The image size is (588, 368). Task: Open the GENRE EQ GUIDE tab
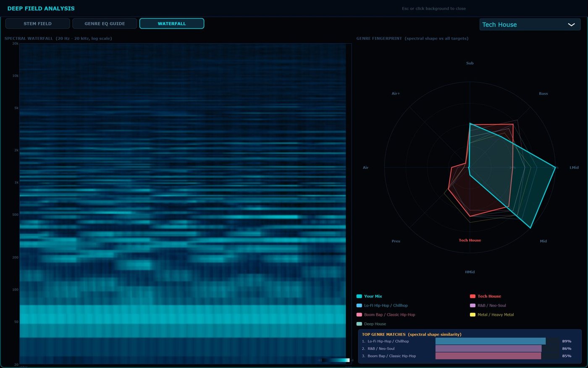pyautogui.click(x=105, y=24)
